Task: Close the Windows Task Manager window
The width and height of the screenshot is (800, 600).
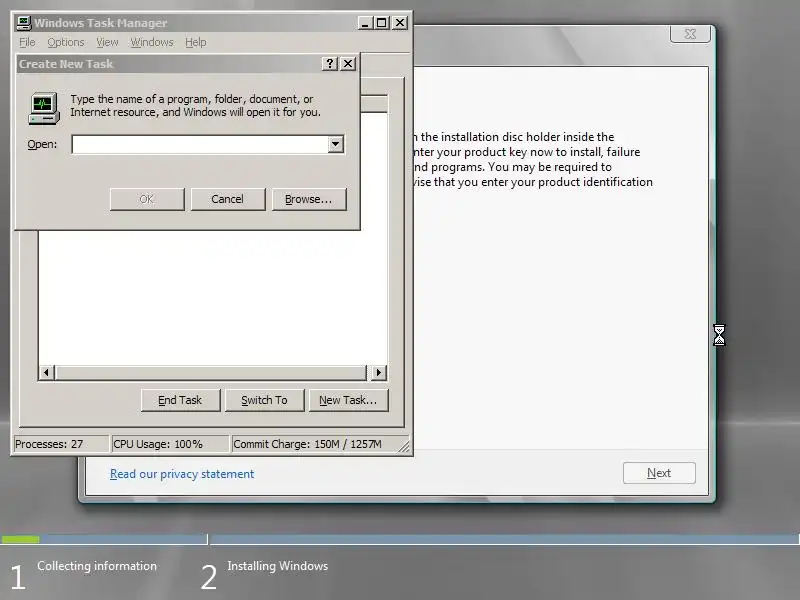Action: (x=400, y=23)
